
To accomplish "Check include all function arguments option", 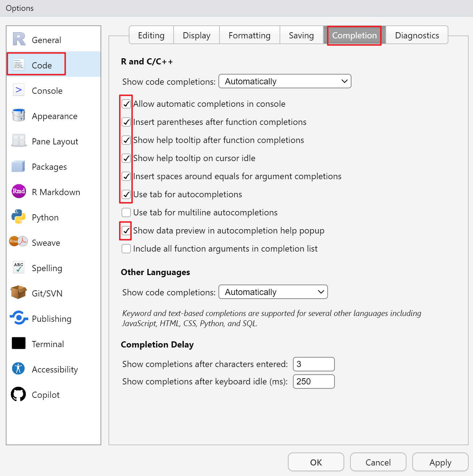I will coord(126,249).
